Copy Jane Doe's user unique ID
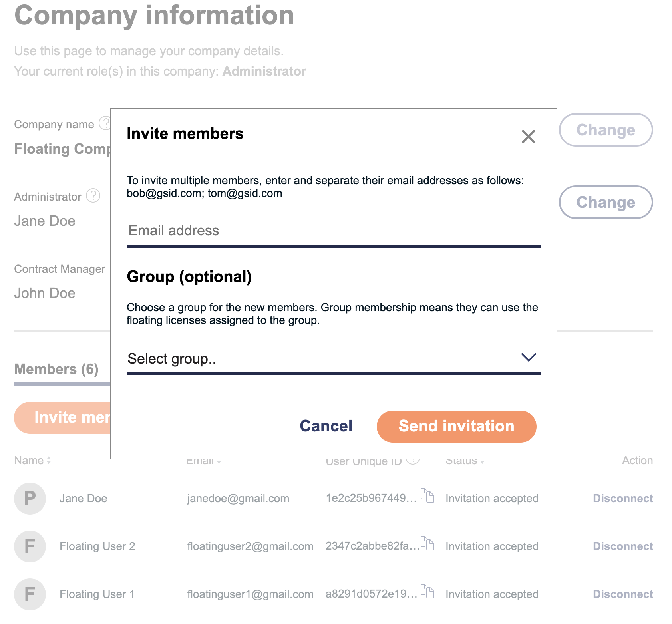672x624 pixels. [x=427, y=495]
